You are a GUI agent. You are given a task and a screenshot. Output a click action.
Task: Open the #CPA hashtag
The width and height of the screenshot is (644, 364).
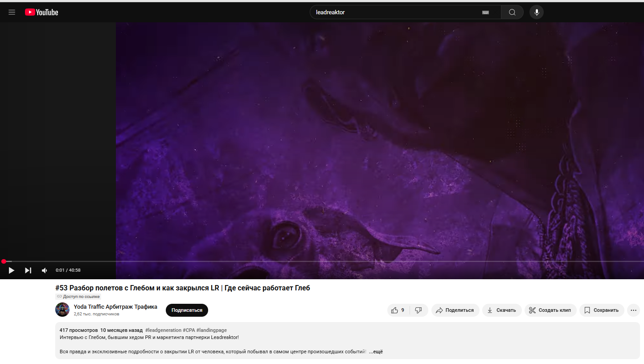click(189, 330)
